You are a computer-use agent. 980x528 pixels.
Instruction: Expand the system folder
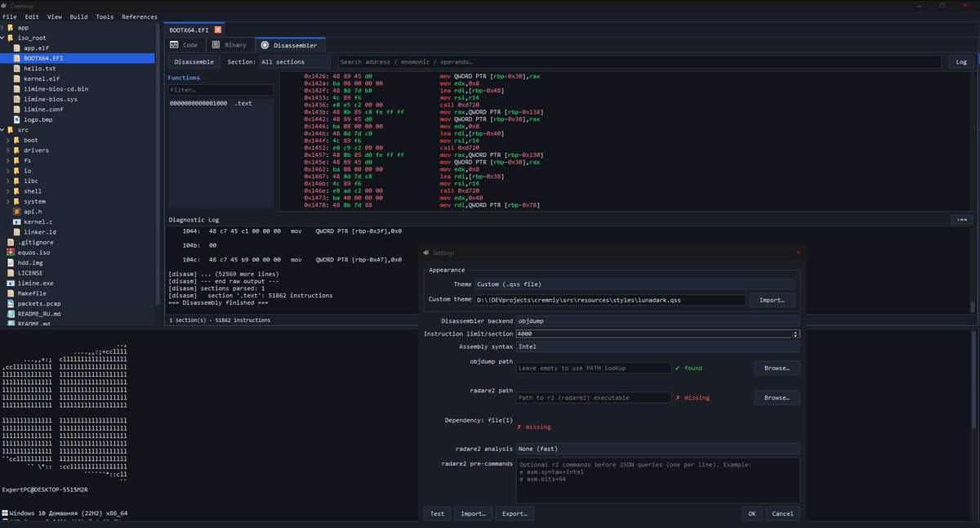pos(7,201)
